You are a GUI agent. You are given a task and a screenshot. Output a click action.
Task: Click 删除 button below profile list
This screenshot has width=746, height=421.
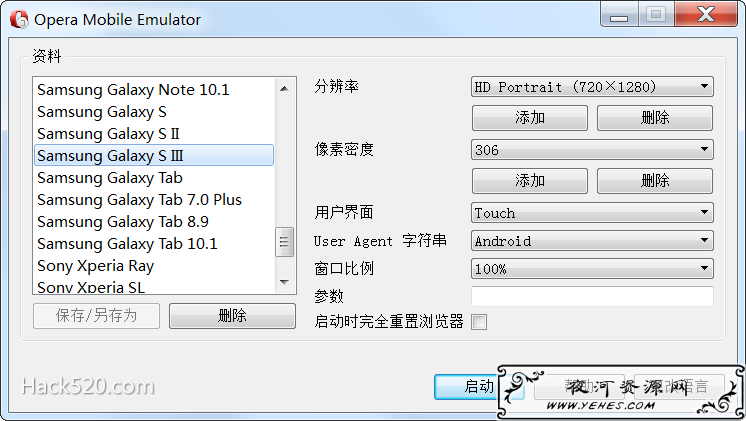click(232, 316)
